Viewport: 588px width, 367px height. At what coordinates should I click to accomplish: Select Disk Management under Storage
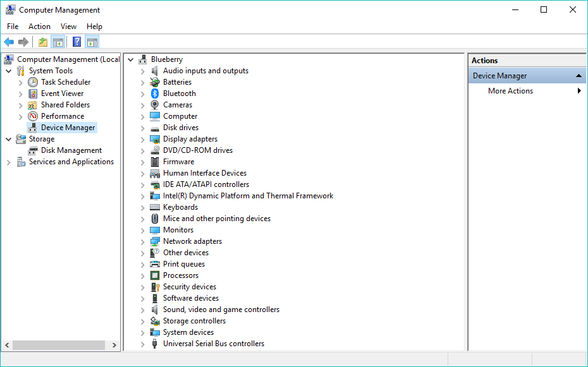click(x=71, y=150)
